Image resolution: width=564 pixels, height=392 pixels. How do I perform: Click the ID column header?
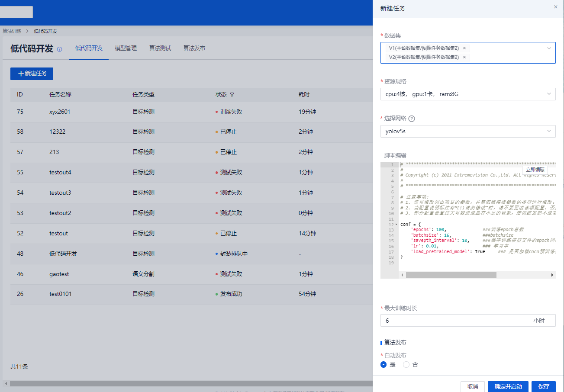(20, 94)
